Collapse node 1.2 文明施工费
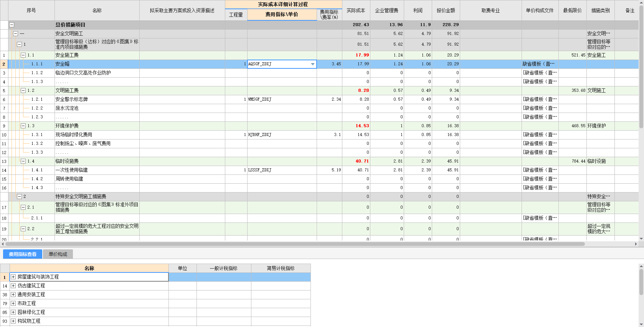 [23, 90]
